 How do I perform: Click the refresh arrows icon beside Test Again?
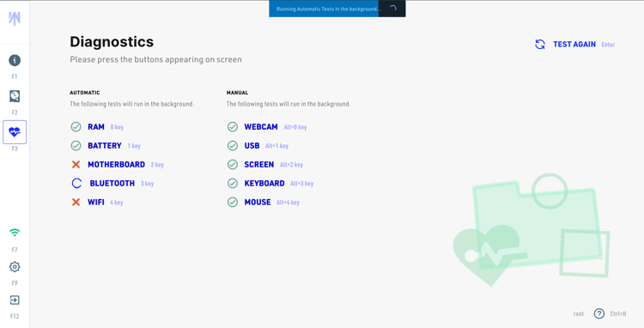click(x=540, y=45)
